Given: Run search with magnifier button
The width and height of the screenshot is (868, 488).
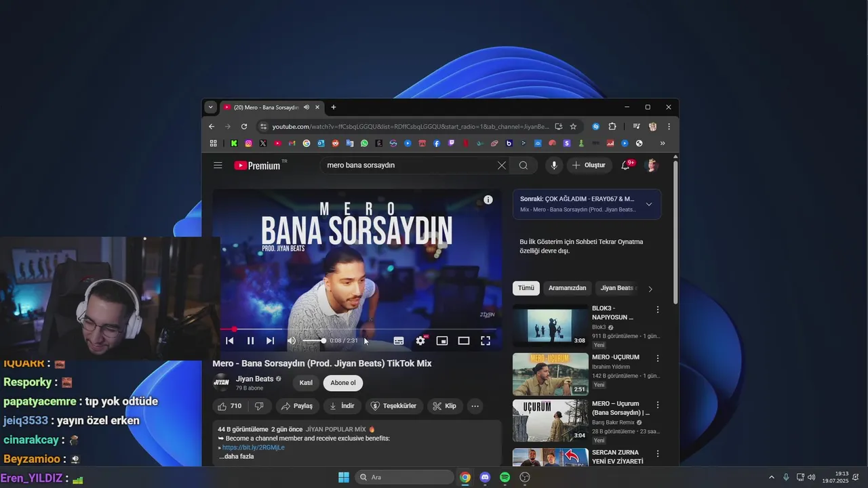Looking at the screenshot, I should pyautogui.click(x=524, y=165).
